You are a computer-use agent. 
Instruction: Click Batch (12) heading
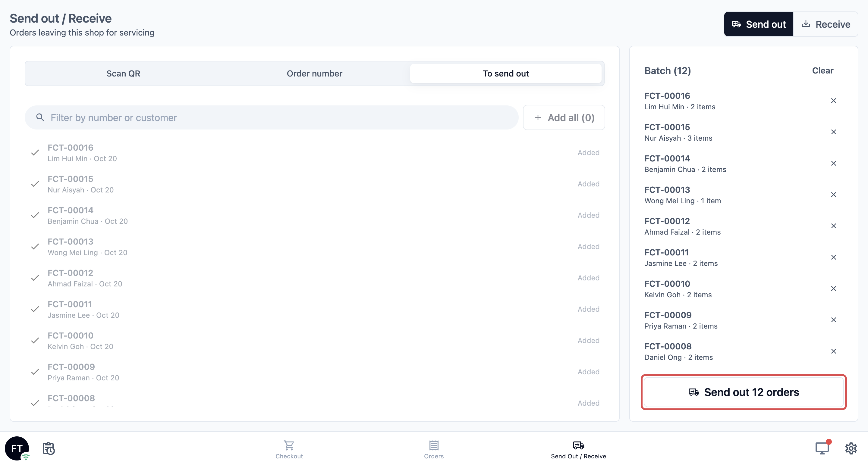[668, 71]
